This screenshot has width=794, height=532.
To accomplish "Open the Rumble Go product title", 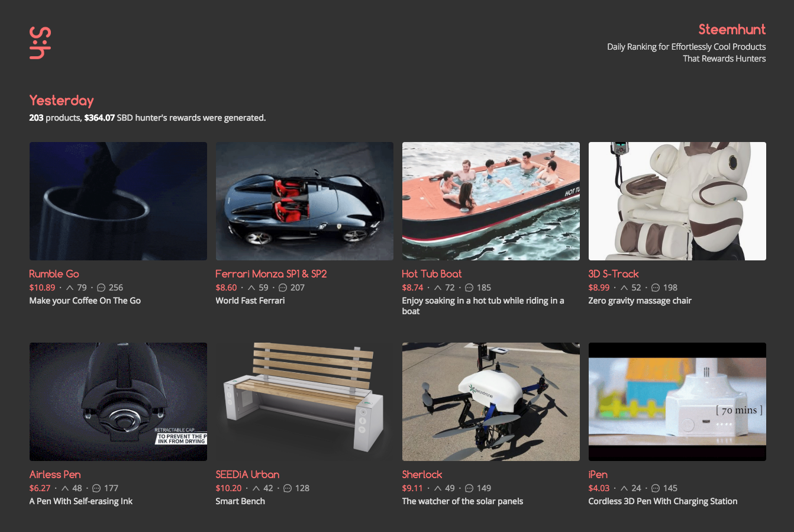I will (54, 274).
